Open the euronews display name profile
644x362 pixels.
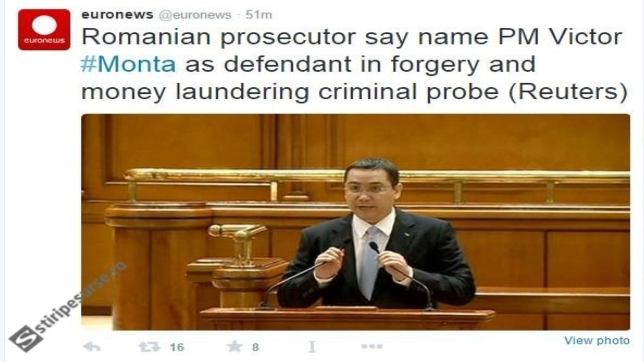[x=117, y=15]
